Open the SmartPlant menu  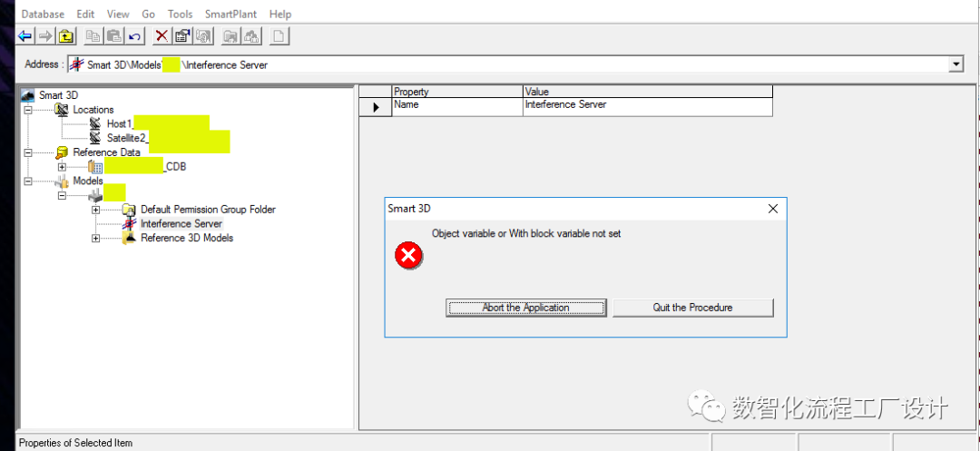click(x=230, y=14)
